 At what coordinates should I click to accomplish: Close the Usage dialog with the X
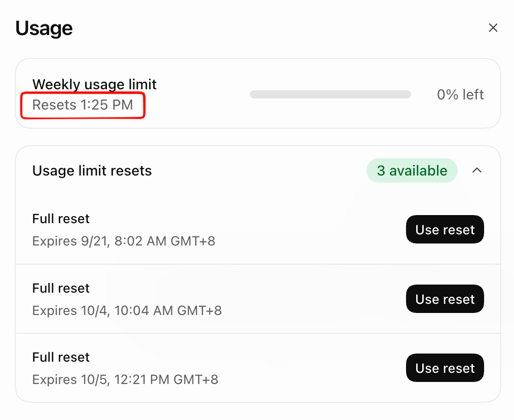[x=493, y=28]
